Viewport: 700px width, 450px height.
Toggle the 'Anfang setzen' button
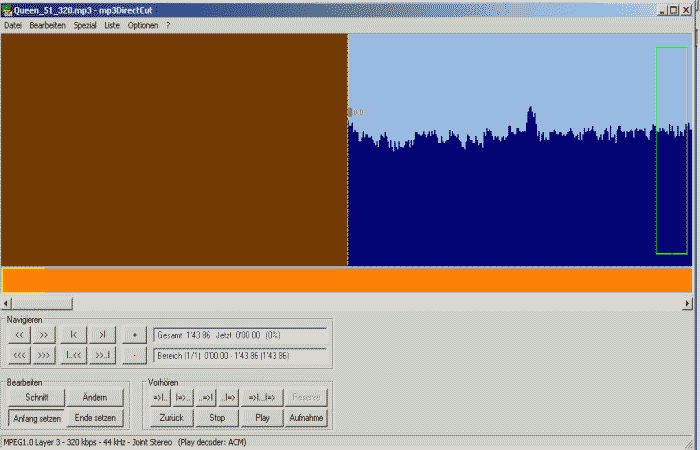[x=36, y=418]
